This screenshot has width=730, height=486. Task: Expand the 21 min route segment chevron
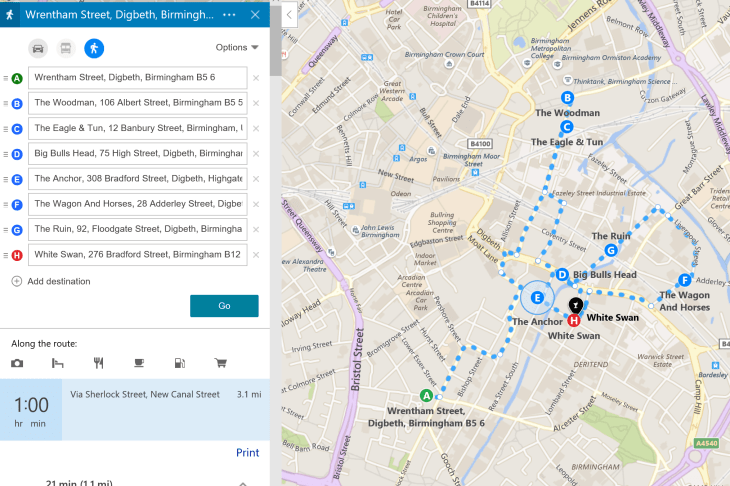pos(243,483)
